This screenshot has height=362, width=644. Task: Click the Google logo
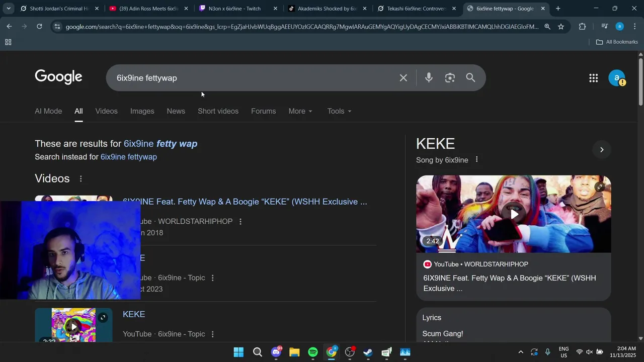58,77
